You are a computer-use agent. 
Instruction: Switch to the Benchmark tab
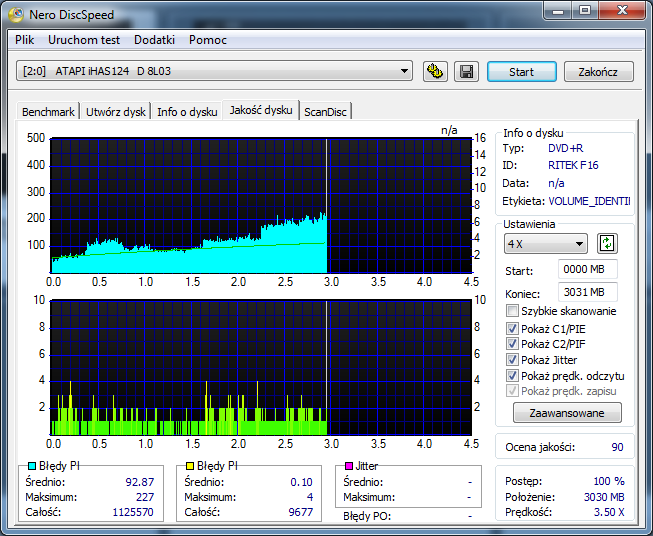pos(48,112)
